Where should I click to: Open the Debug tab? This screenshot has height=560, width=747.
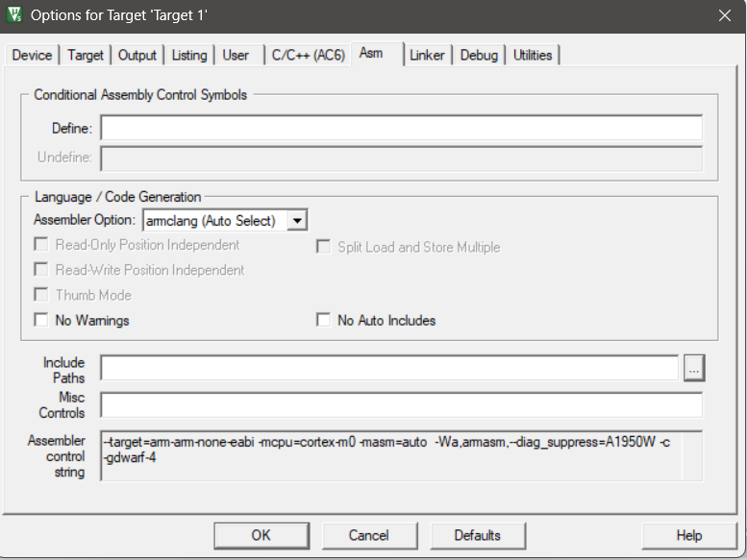pos(479,56)
